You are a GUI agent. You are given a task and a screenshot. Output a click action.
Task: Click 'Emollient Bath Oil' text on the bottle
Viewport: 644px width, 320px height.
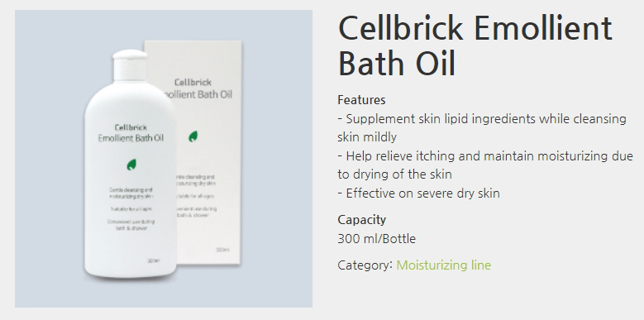(x=131, y=138)
